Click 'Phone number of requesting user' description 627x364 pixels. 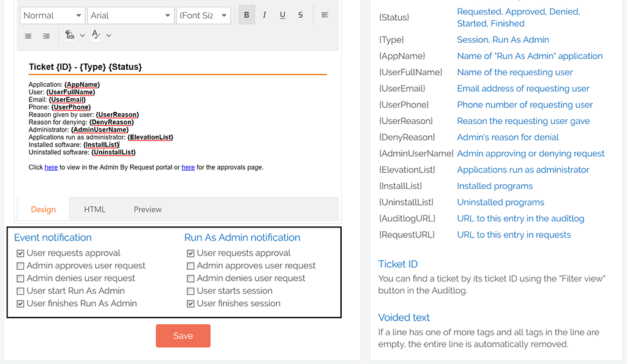coord(525,105)
